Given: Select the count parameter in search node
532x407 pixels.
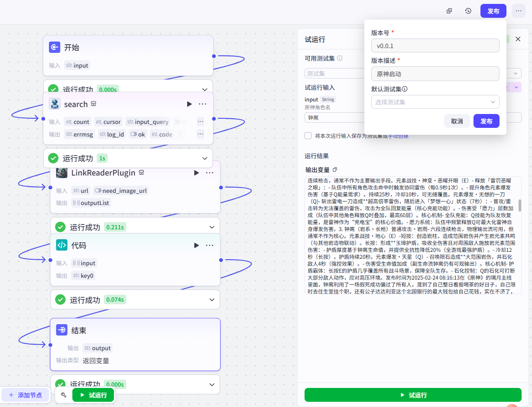Looking at the screenshot, I should [x=77, y=122].
